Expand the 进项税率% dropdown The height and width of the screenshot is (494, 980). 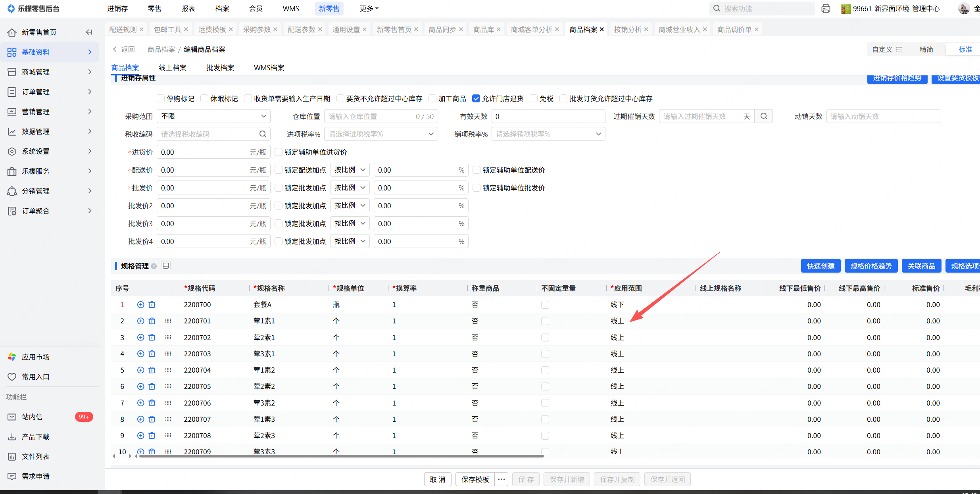[381, 134]
